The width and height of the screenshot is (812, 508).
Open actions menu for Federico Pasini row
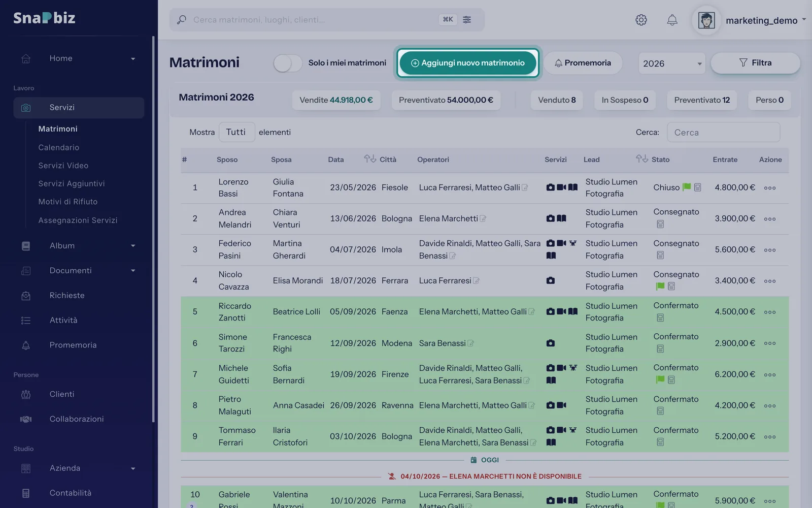click(x=770, y=250)
